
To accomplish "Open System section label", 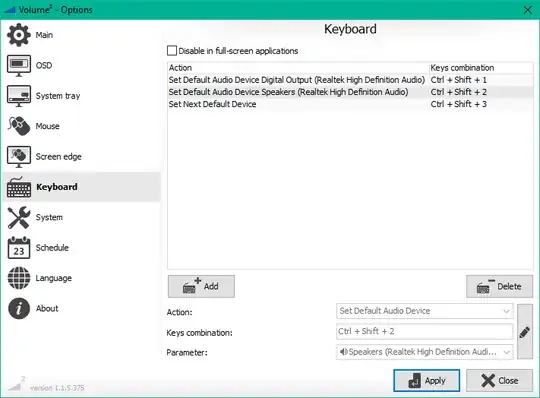I will point(49,218).
